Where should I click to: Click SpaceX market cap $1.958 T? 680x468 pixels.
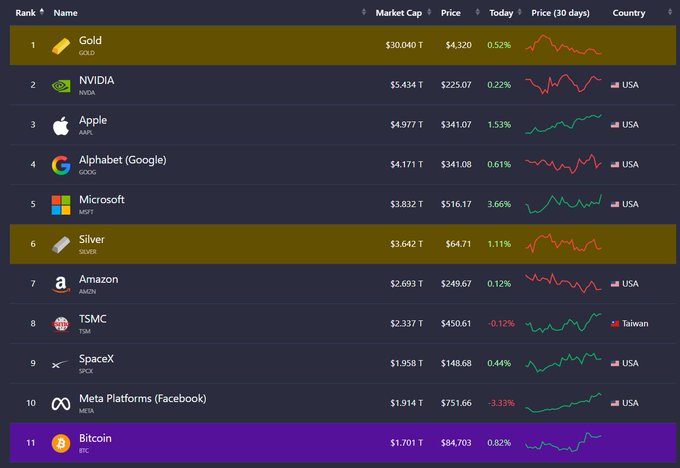coord(406,363)
